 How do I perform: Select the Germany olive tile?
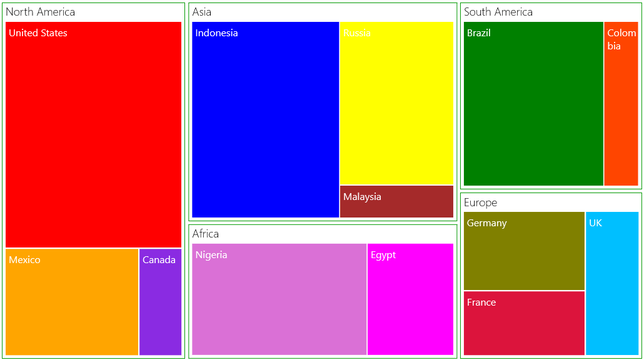pos(524,251)
